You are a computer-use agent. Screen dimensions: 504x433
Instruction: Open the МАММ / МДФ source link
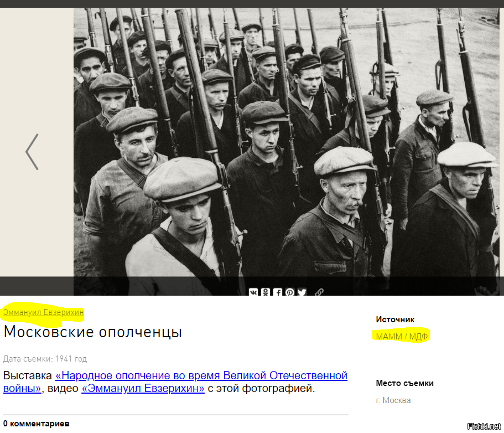pyautogui.click(x=402, y=337)
